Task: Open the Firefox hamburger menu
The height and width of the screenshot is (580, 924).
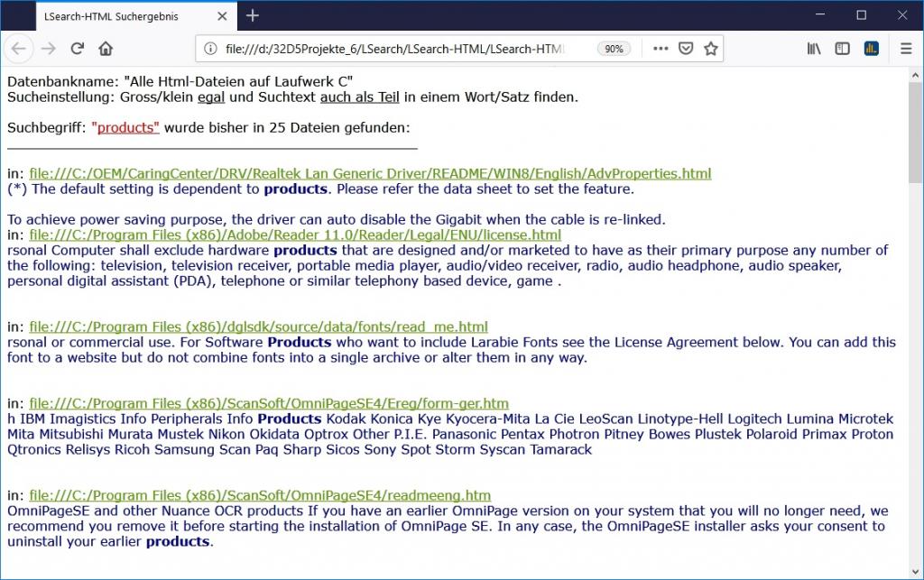Action: click(x=906, y=49)
